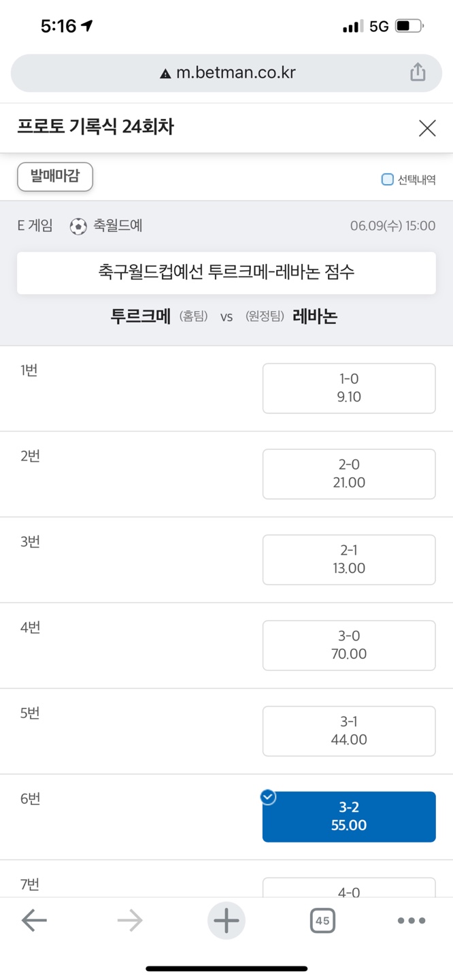The image size is (453, 980).
Task: Tap the m.betman.co.kr address field
Action: pos(235,73)
